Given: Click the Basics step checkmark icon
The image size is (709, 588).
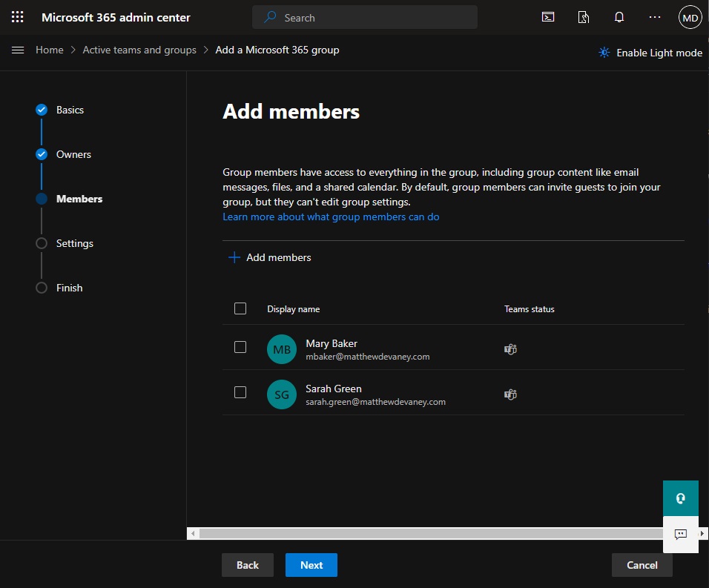Looking at the screenshot, I should tap(41, 110).
